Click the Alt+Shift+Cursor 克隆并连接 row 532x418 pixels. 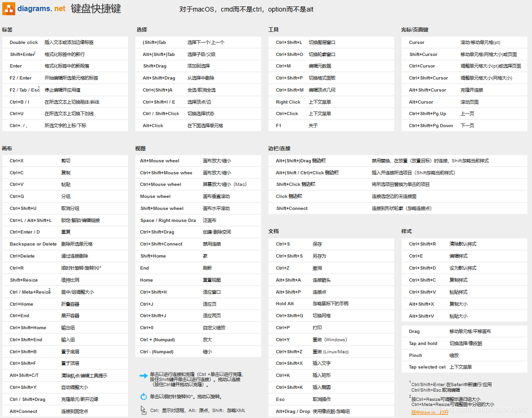tap(464, 90)
